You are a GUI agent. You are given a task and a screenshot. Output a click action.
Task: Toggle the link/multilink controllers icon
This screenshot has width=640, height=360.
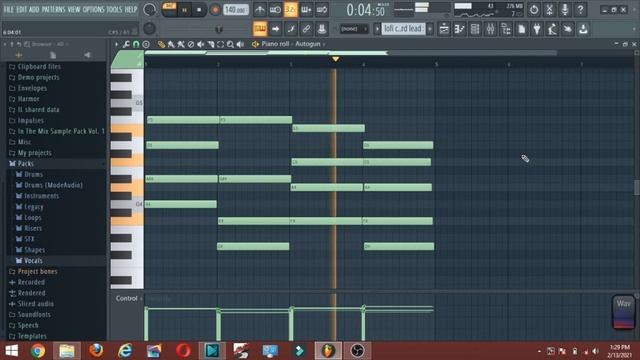(x=306, y=29)
